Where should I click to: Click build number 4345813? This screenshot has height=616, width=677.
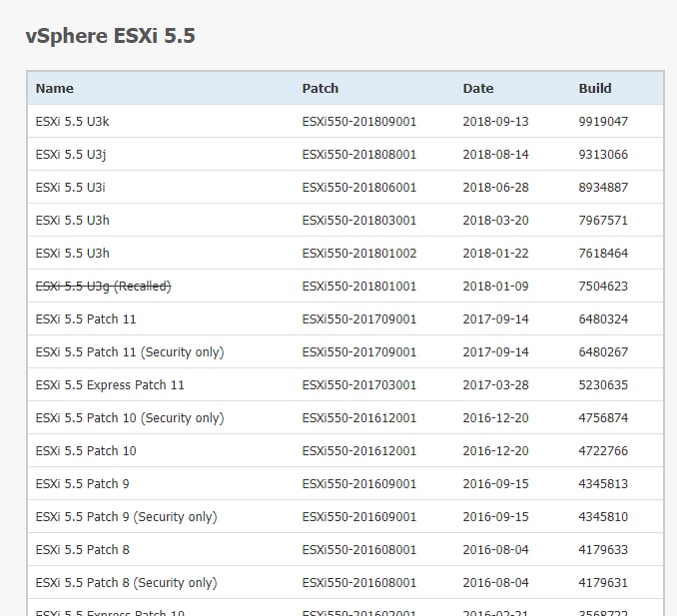pyautogui.click(x=603, y=484)
